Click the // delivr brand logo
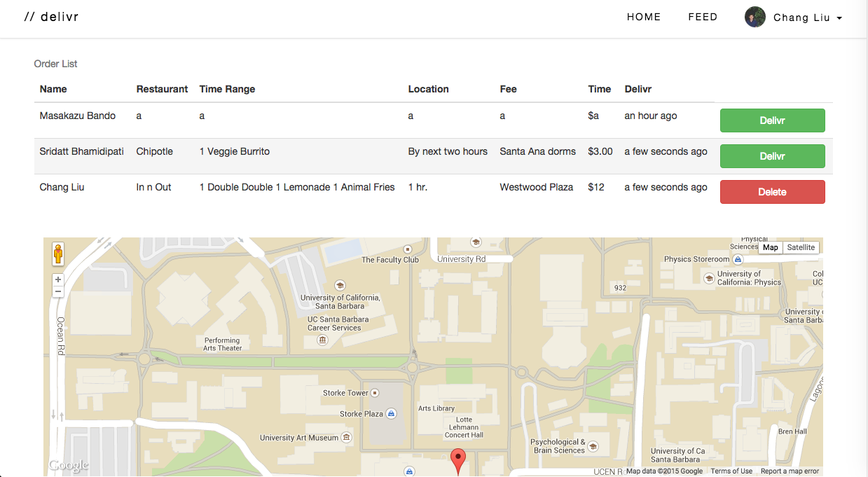868x477 pixels. [51, 17]
